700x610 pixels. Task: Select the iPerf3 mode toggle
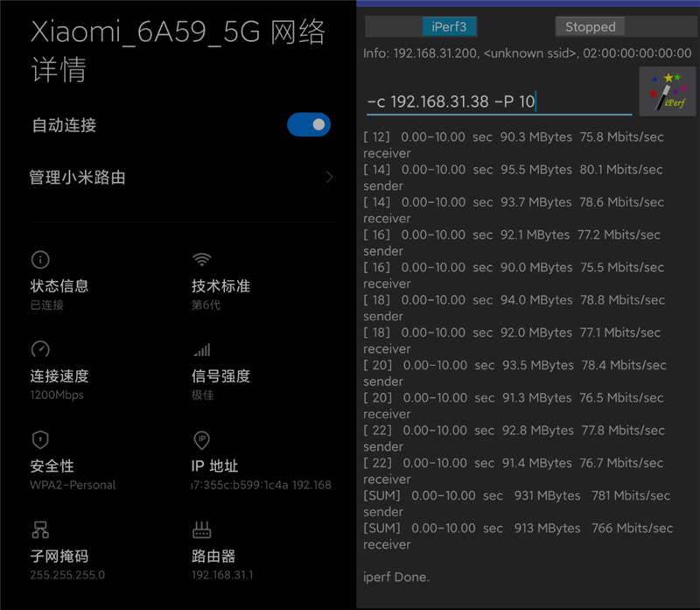click(449, 27)
